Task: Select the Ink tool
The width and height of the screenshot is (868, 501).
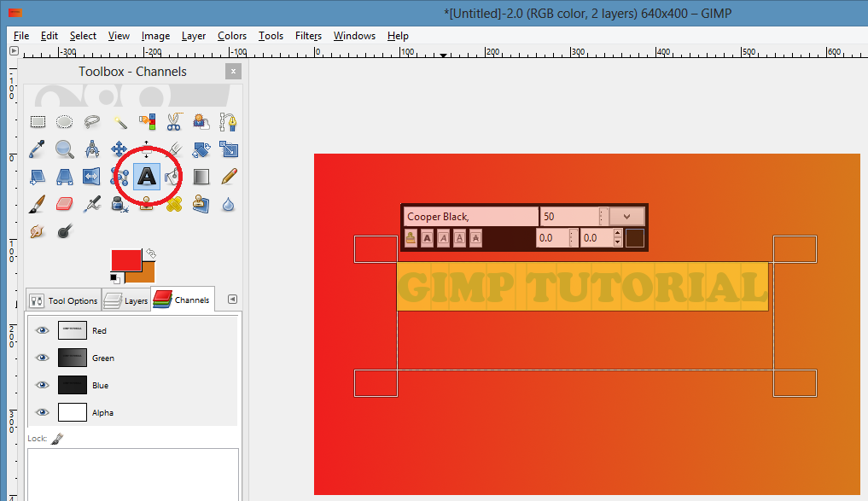Action: [119, 204]
